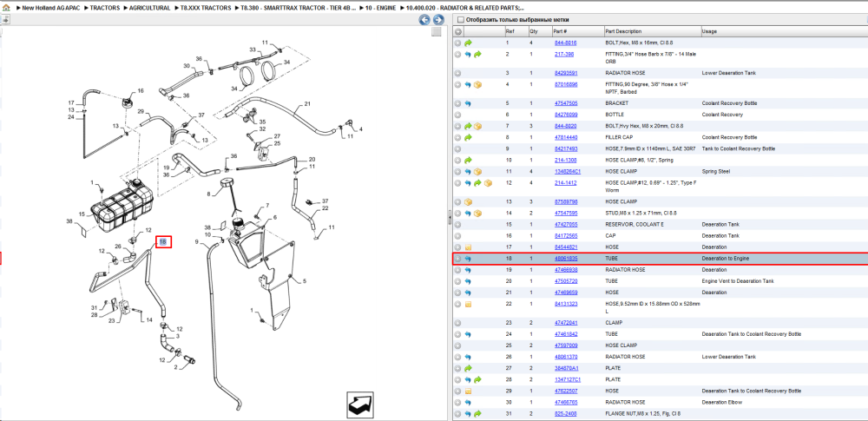Open New Holland AG APAC breadcrumb
868x421 pixels.
51,9
